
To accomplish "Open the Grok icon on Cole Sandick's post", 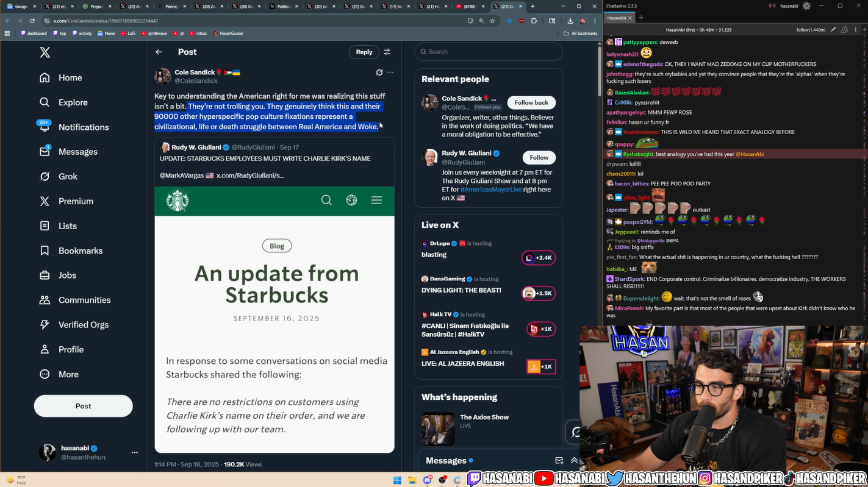I will pyautogui.click(x=379, y=72).
